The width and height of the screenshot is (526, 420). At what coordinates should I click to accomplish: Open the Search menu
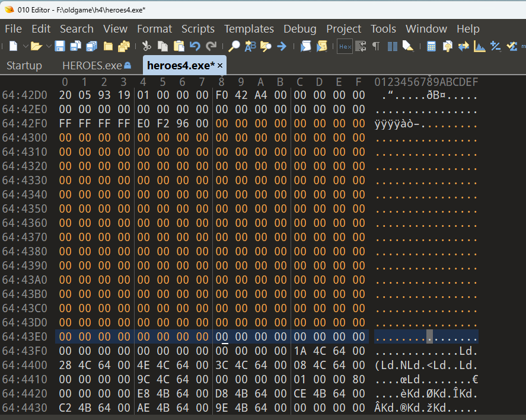76,29
